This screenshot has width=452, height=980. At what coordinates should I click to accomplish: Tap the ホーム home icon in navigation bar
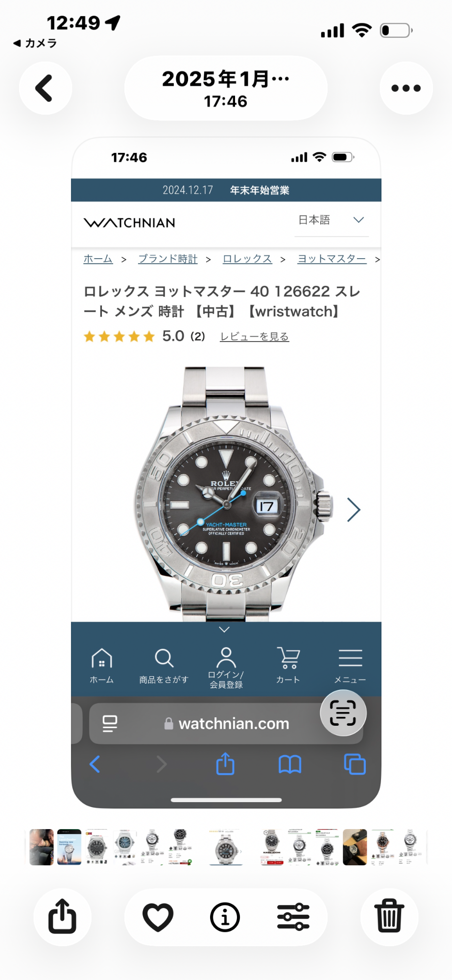(x=102, y=665)
